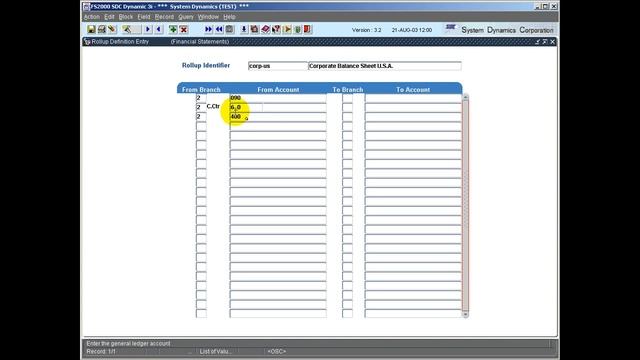Click the blue down arrow toolbar icon

tap(244, 29)
